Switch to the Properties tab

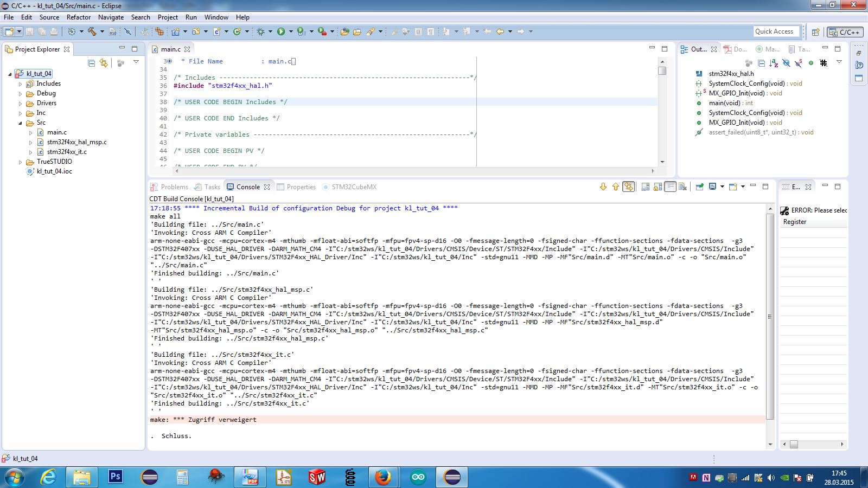296,187
